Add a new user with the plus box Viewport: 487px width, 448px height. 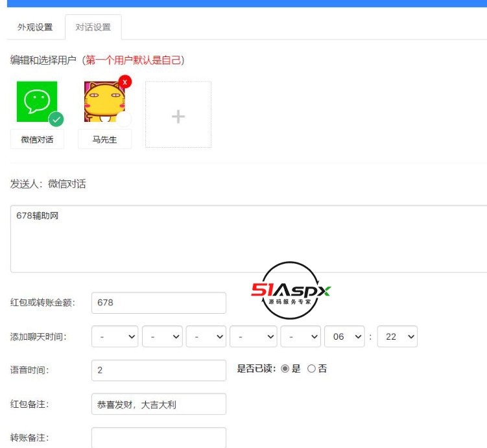click(178, 115)
